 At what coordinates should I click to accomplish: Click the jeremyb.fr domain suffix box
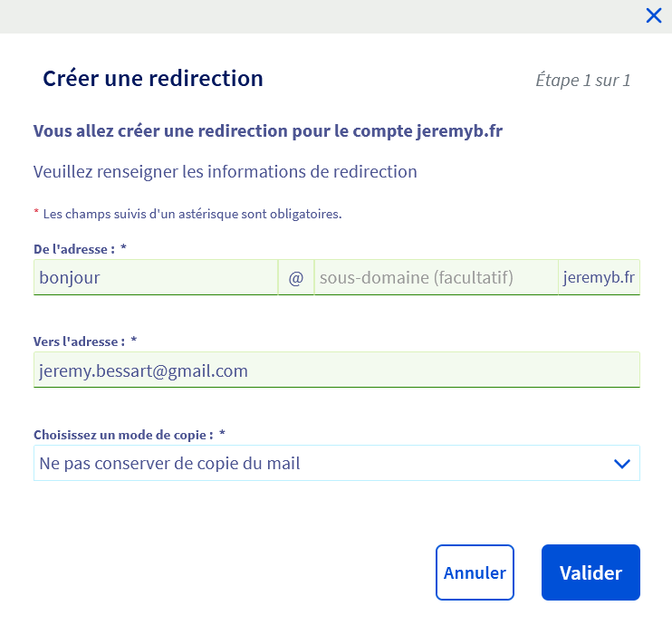coord(599,278)
